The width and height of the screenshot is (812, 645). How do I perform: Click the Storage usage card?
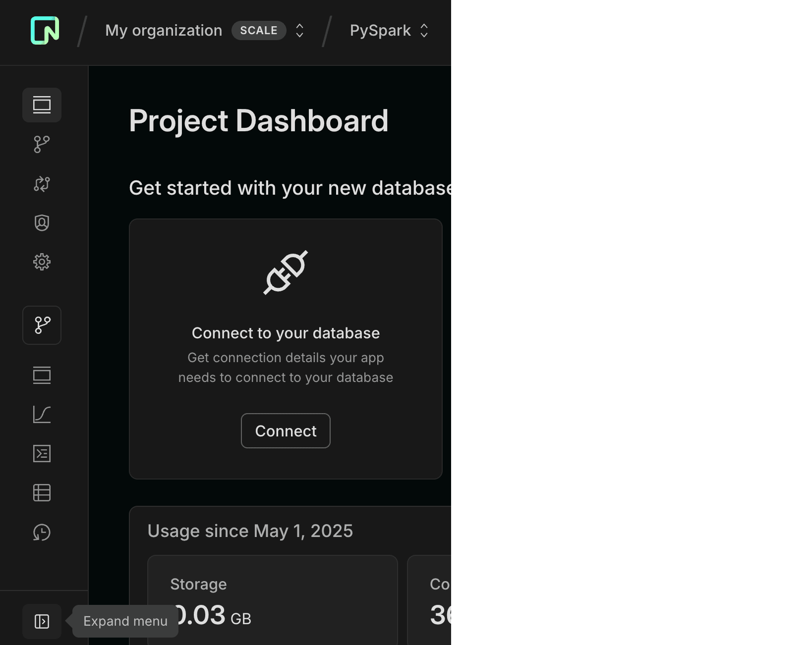point(272,599)
